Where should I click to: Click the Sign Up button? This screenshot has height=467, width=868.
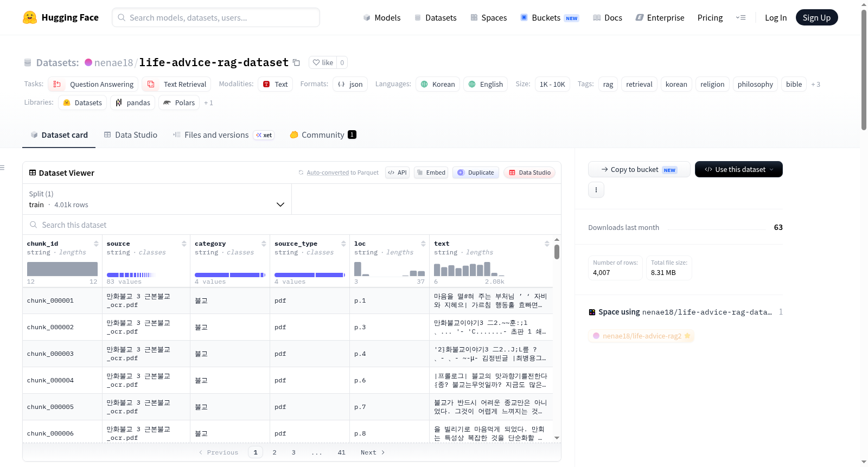coord(816,17)
